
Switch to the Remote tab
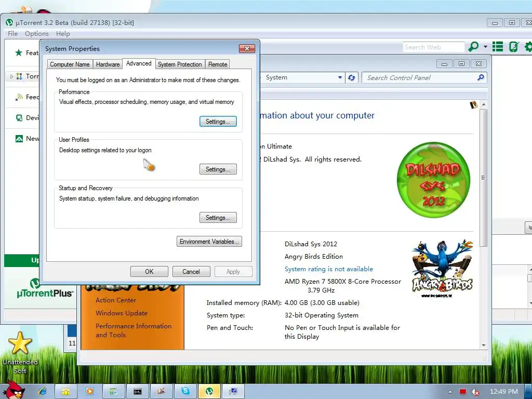(x=218, y=64)
